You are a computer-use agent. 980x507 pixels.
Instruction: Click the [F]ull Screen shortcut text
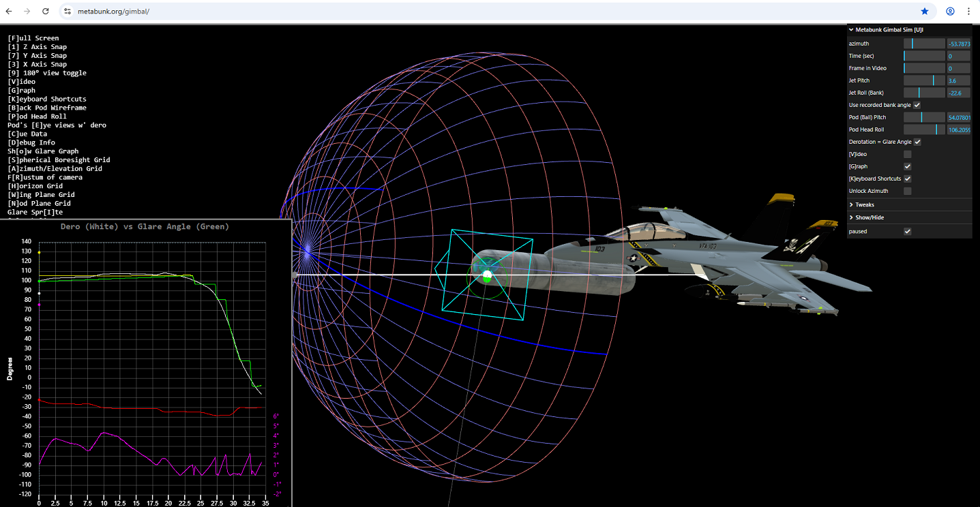pos(33,38)
